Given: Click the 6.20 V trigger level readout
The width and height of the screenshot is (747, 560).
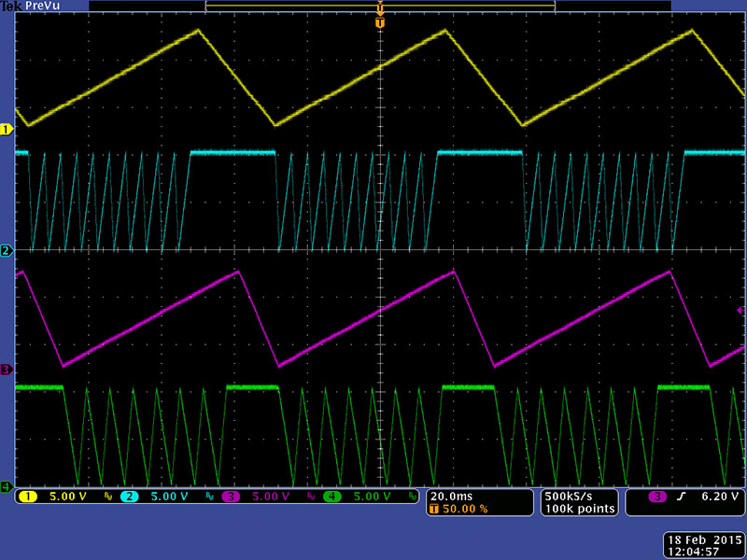Looking at the screenshot, I should [720, 497].
